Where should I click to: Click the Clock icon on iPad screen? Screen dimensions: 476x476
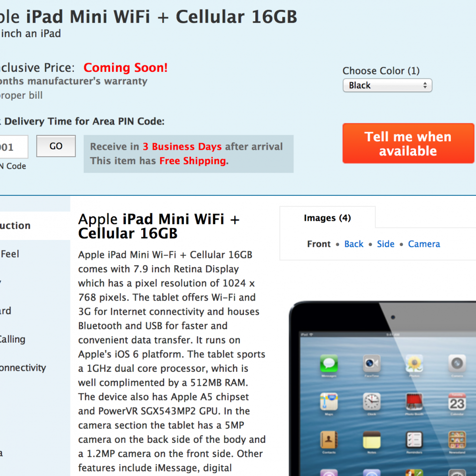(x=371, y=402)
